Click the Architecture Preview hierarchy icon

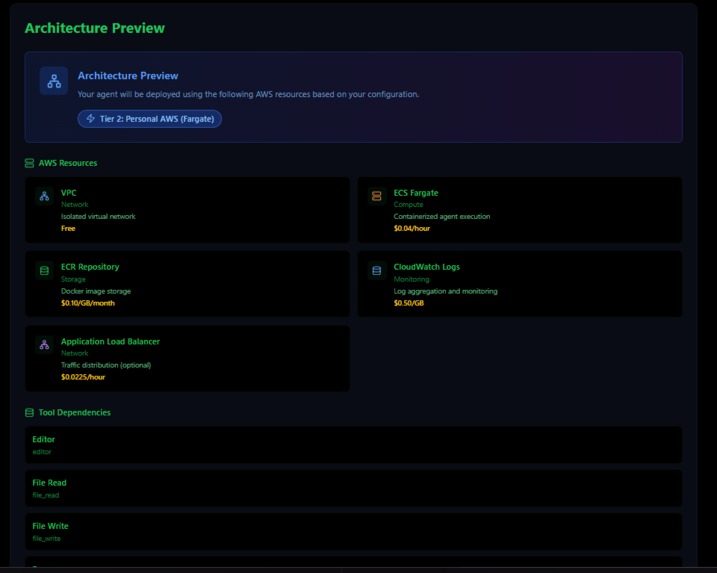54,81
